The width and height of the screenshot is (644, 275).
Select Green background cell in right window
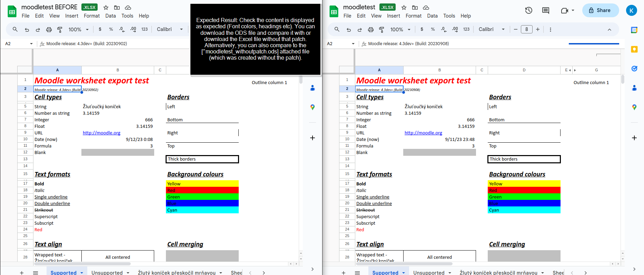524,197
